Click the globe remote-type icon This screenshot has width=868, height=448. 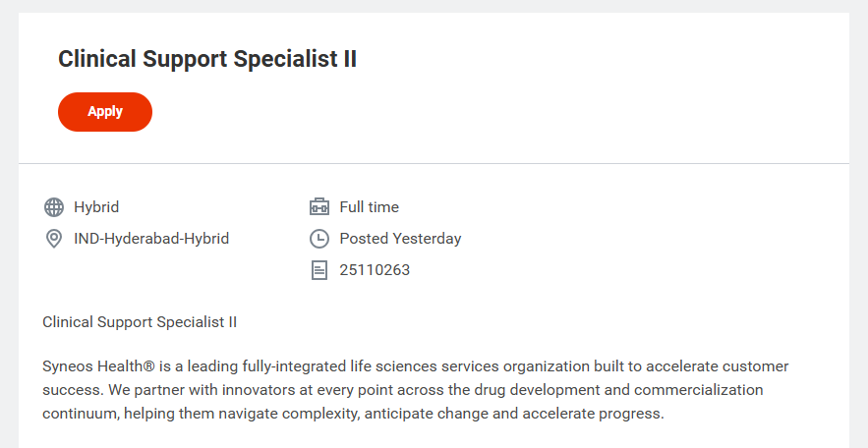coord(54,207)
